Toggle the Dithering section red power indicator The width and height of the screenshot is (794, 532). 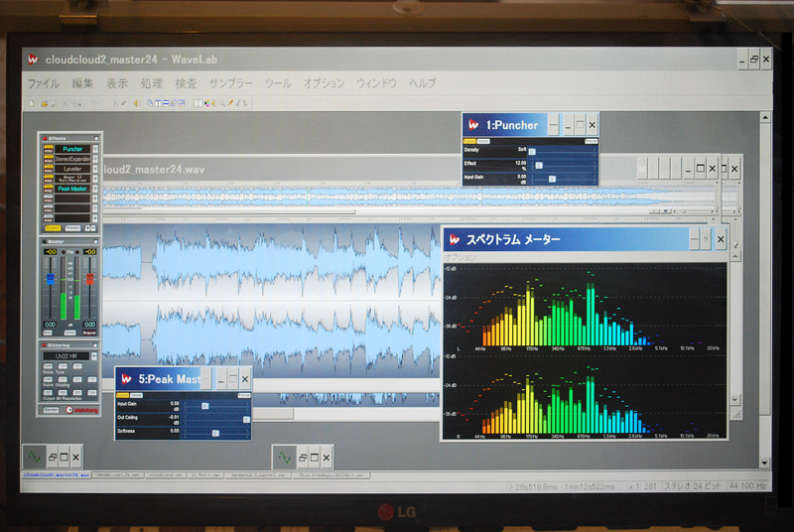coord(44,345)
